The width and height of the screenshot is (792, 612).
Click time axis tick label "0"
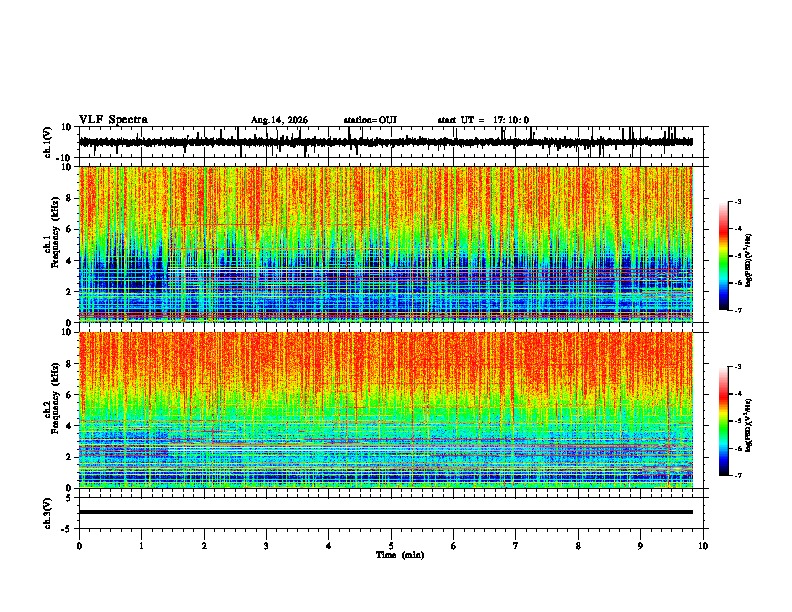coord(79,546)
